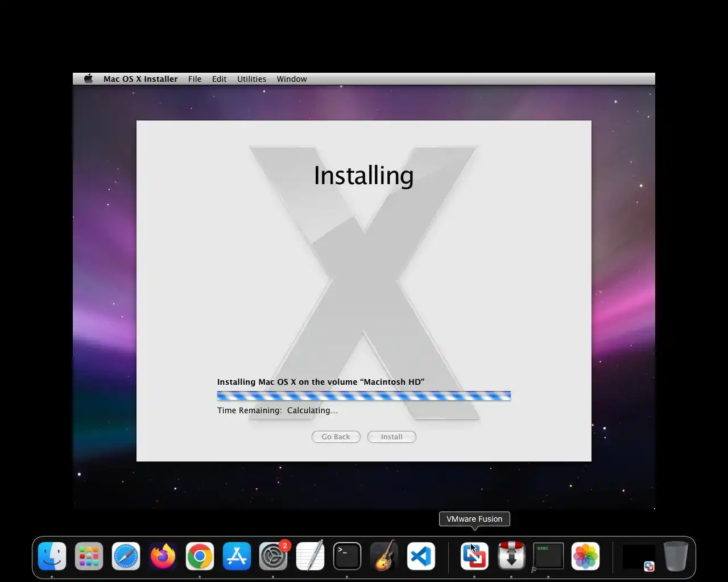Open the Trash in the Dock
The width and height of the screenshot is (728, 582).
pos(676,556)
